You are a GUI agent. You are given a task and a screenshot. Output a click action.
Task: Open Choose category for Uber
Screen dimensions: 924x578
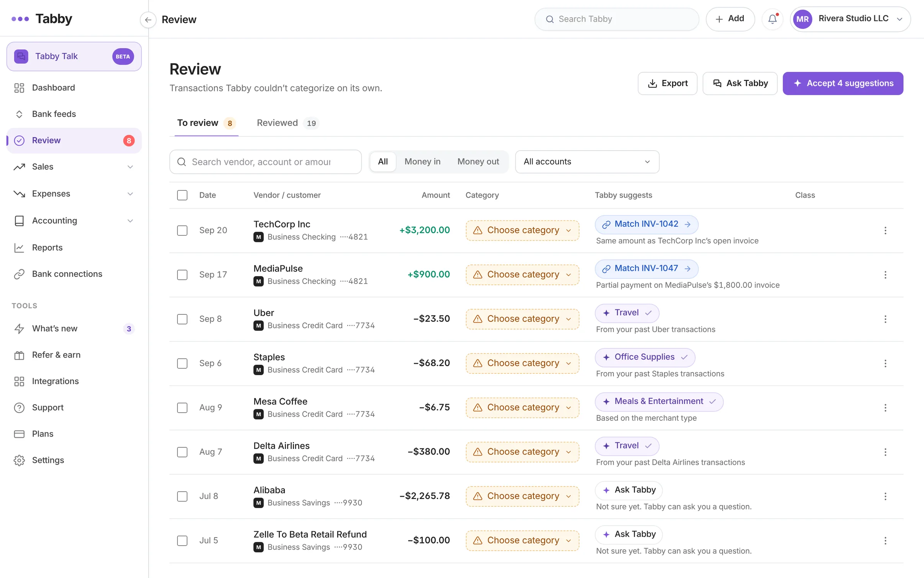522,319
